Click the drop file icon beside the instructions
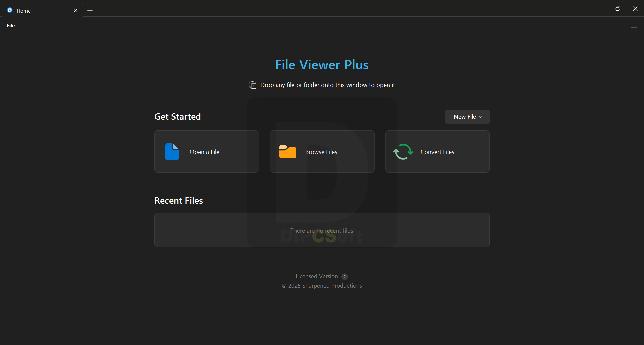644x345 pixels. coord(253,85)
